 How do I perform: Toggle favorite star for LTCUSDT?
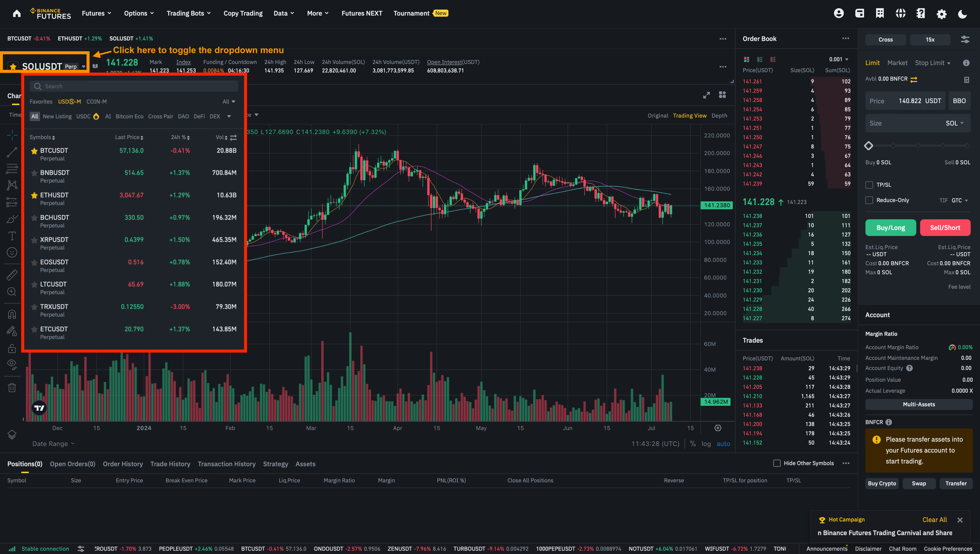[x=34, y=285]
